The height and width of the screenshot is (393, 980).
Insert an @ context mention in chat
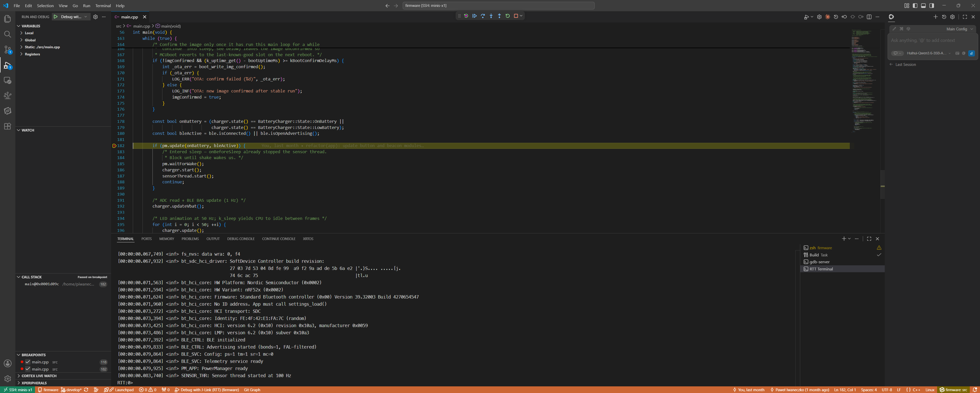(x=964, y=53)
